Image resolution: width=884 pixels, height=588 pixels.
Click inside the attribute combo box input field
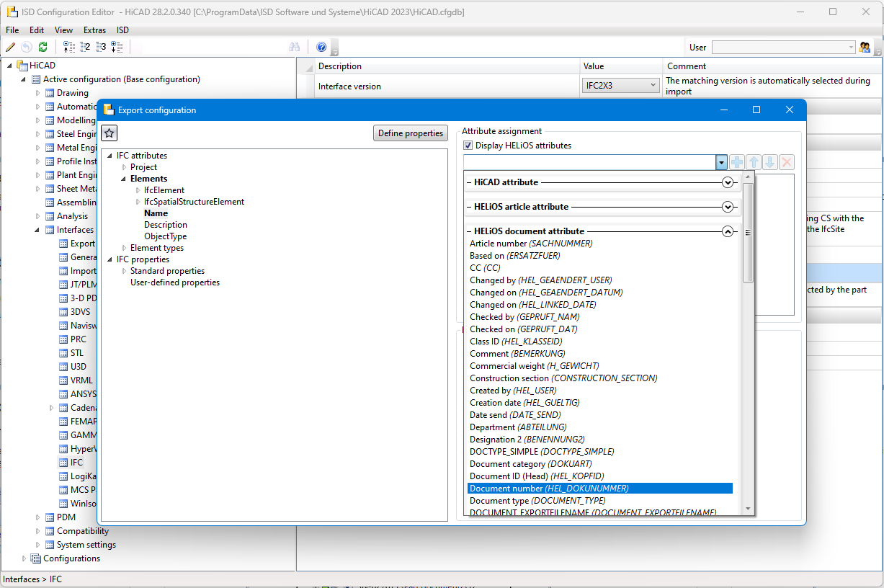point(590,162)
